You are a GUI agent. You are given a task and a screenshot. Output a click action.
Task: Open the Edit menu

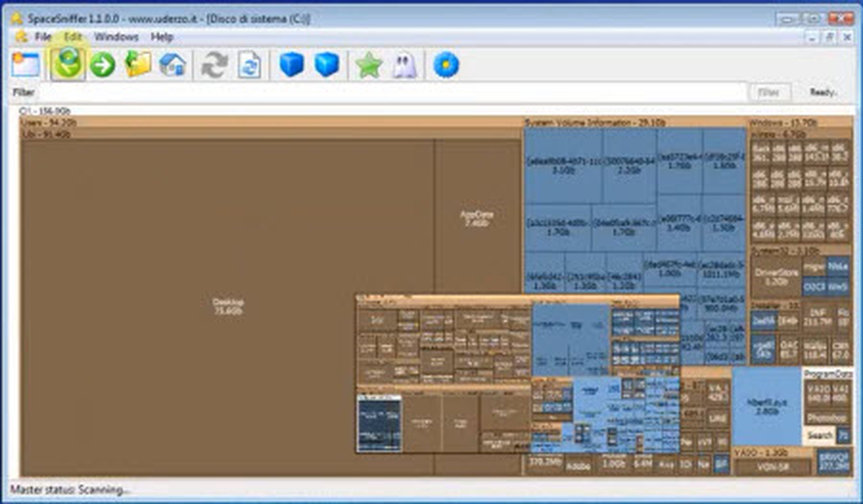coord(73,36)
